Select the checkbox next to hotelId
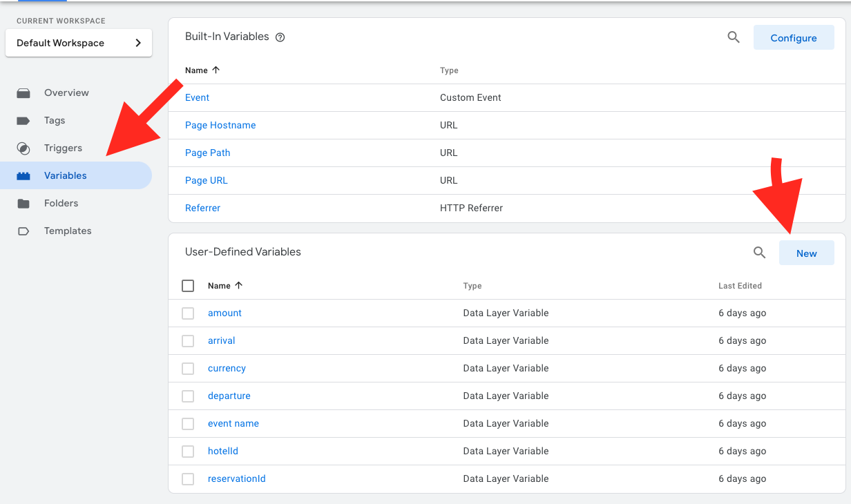Image resolution: width=851 pixels, height=504 pixels. point(188,452)
